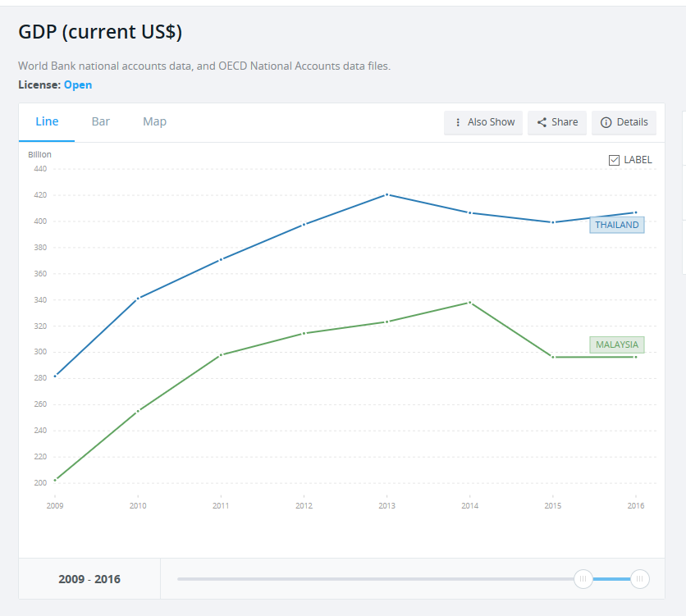Click the THAILAND series label
This screenshot has height=616, width=686.
click(616, 225)
